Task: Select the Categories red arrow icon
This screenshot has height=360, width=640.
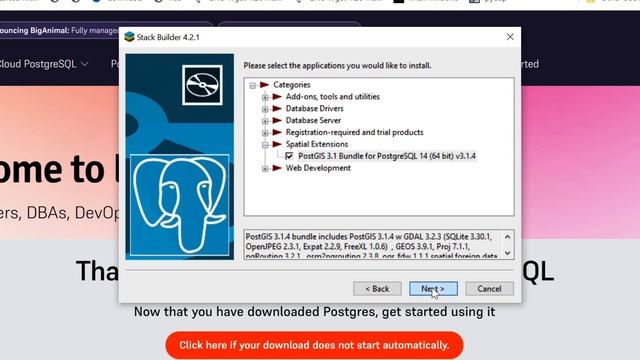Action: (x=264, y=84)
